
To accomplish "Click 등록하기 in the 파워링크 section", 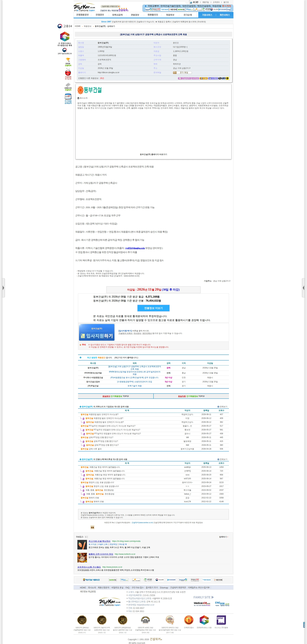I will tap(223, 537).
